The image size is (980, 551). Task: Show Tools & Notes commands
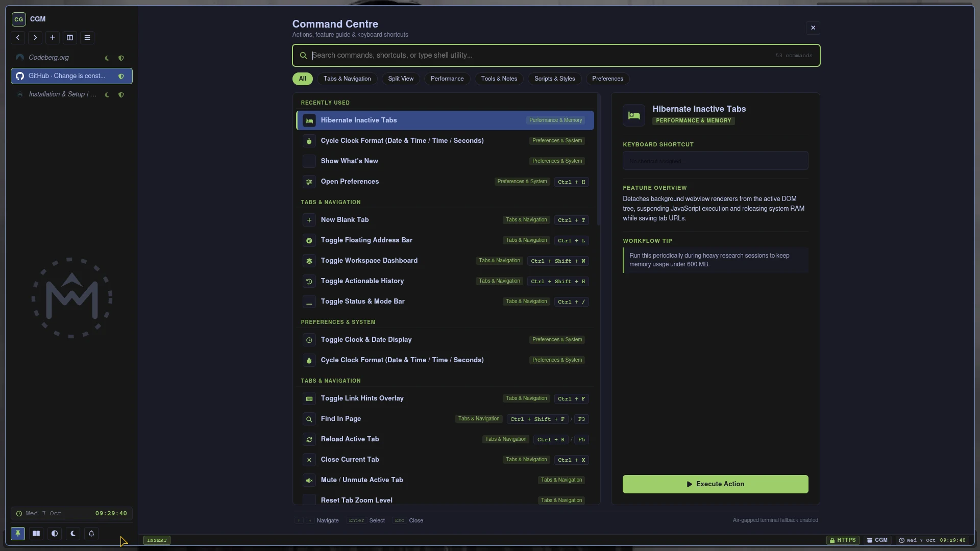coord(499,79)
